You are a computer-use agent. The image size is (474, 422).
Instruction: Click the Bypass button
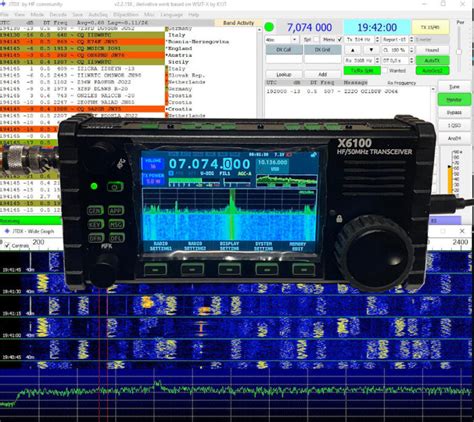pyautogui.click(x=454, y=113)
